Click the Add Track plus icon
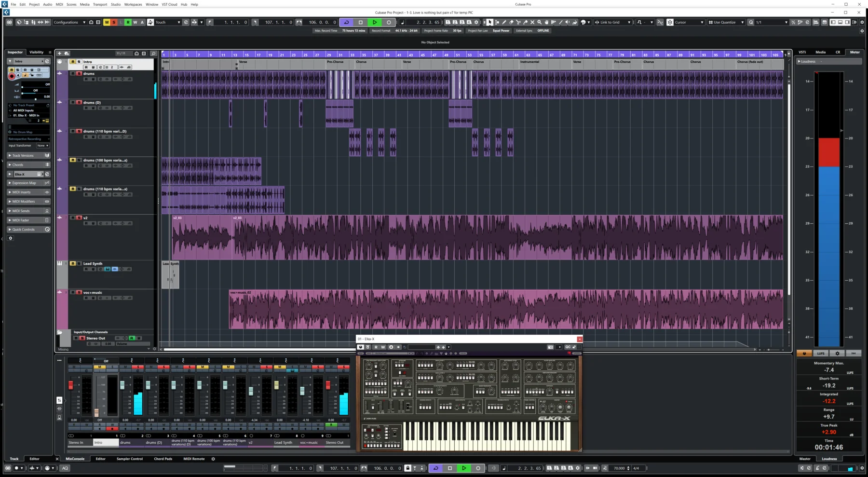 point(59,53)
